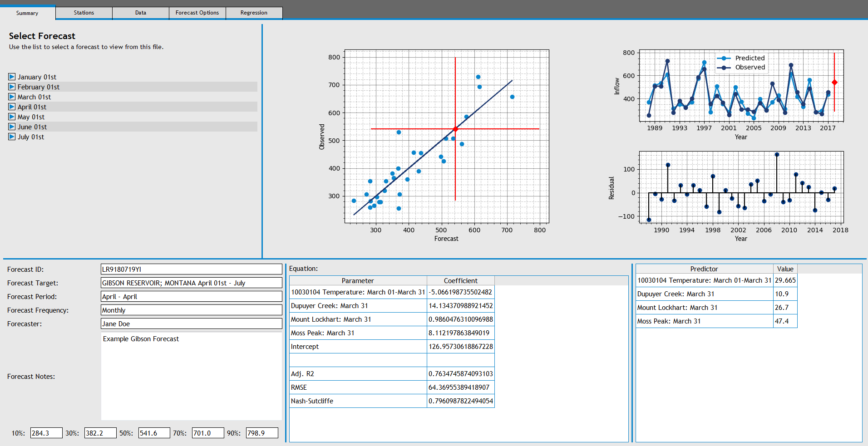868x446 pixels.
Task: Click the 10% exceedance value field
Action: point(46,433)
